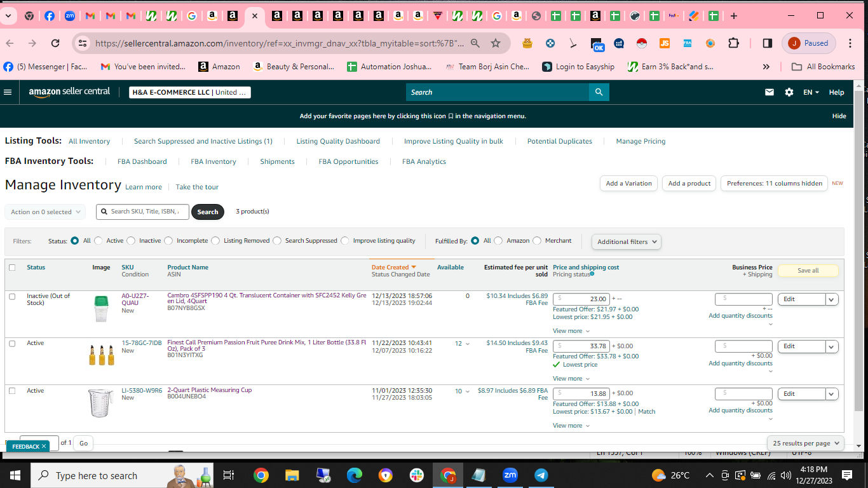Check the 2-Quart Measuring Cup row checkbox
This screenshot has width=868, height=488.
pos(12,391)
